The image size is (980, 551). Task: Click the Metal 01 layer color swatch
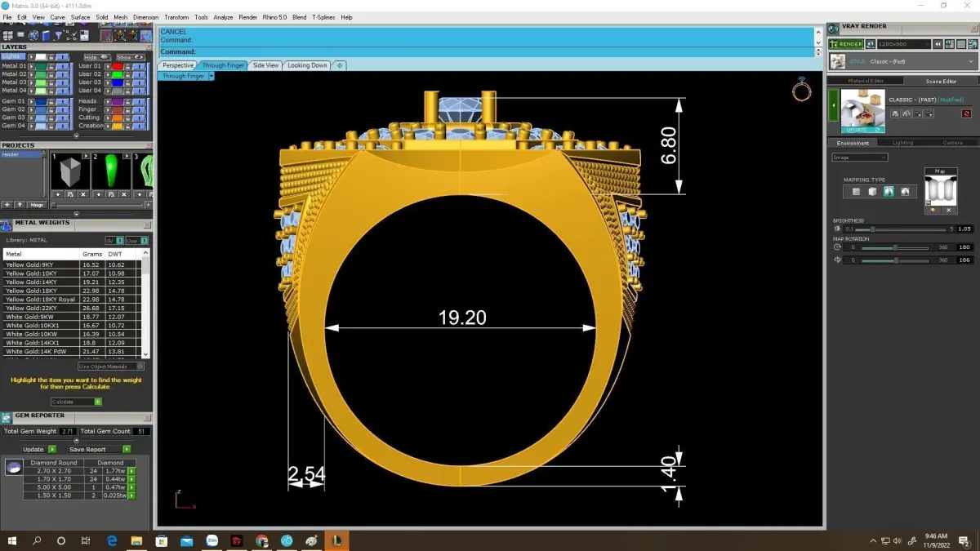(41, 66)
